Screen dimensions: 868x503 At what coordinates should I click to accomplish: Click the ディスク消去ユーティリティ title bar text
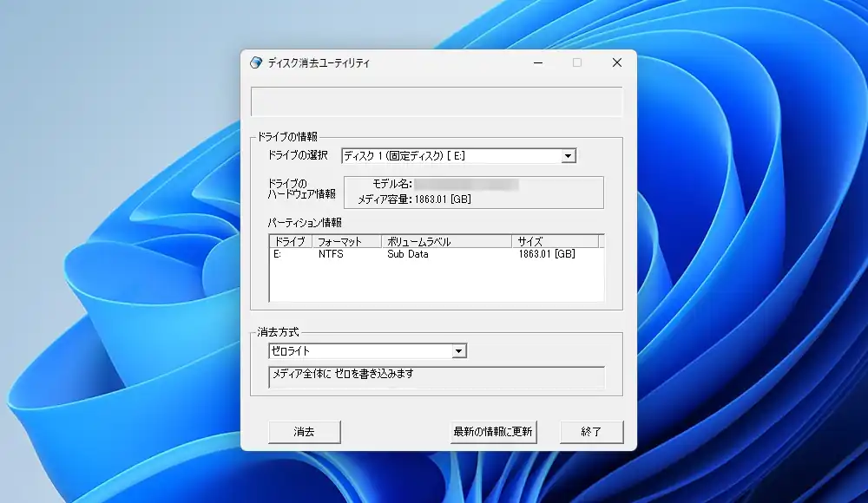pyautogui.click(x=319, y=62)
